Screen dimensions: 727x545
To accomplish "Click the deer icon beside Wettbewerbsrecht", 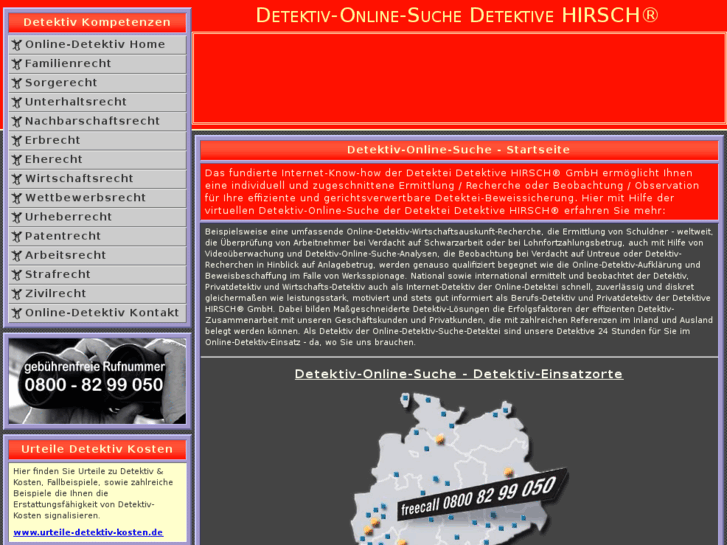I will click(x=17, y=198).
